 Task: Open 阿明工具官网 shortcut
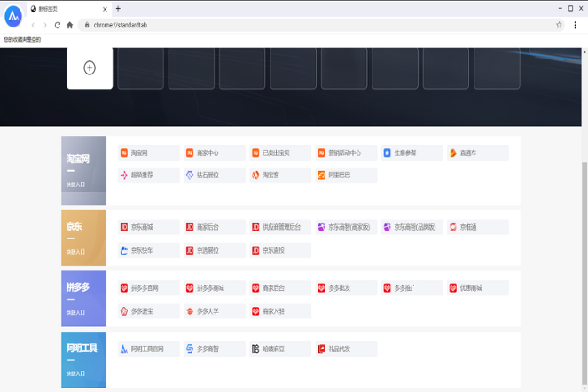pos(148,349)
